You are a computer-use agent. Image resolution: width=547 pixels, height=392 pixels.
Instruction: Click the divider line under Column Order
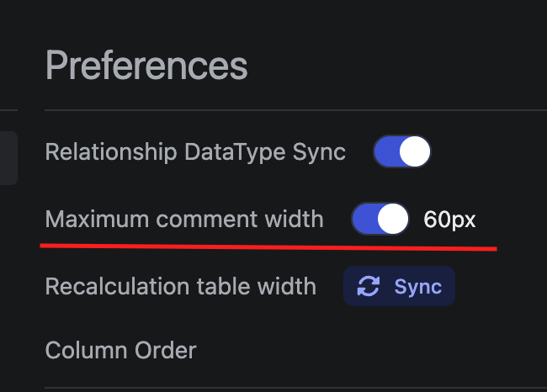(x=286, y=389)
